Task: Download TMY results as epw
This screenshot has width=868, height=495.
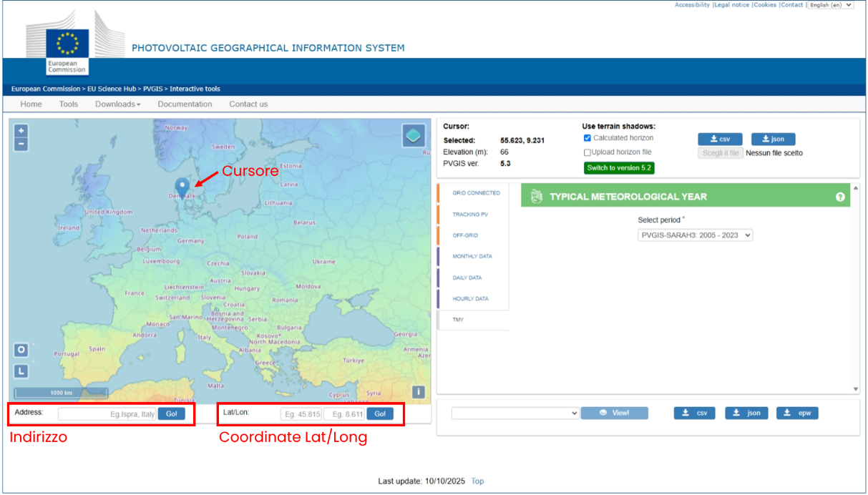Action: [797, 413]
